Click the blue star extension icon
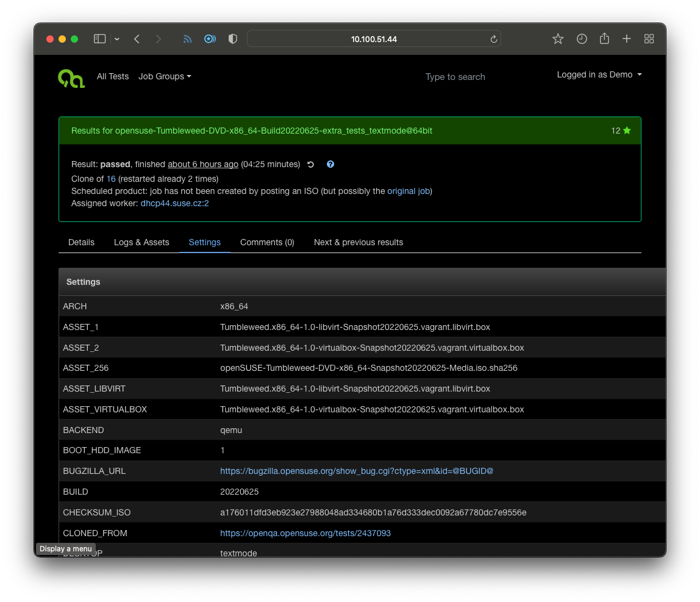The image size is (700, 602). tap(210, 39)
